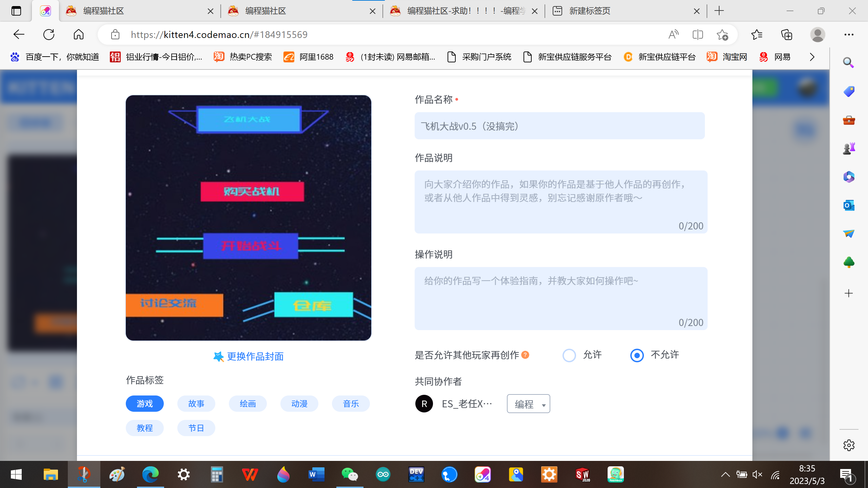Click 更换作品封面 link
This screenshot has height=488, width=868.
[x=249, y=357]
